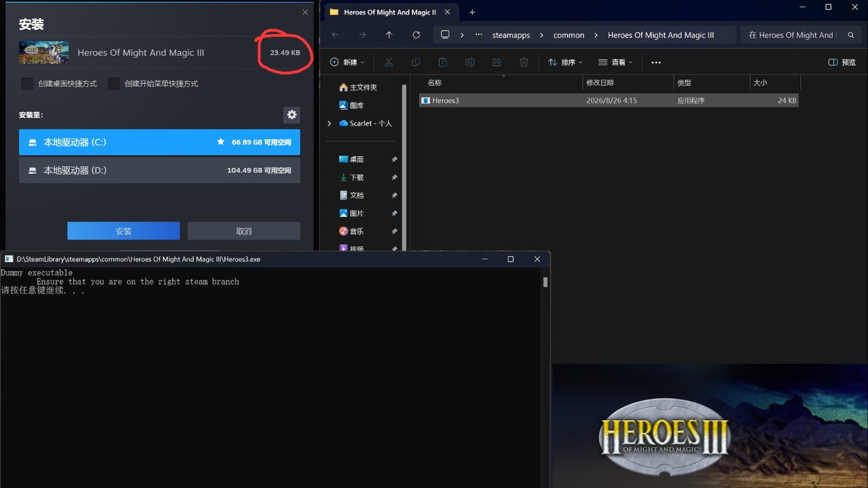Click the Cut scissors icon in toolbar
Image resolution: width=868 pixels, height=488 pixels.
(389, 62)
